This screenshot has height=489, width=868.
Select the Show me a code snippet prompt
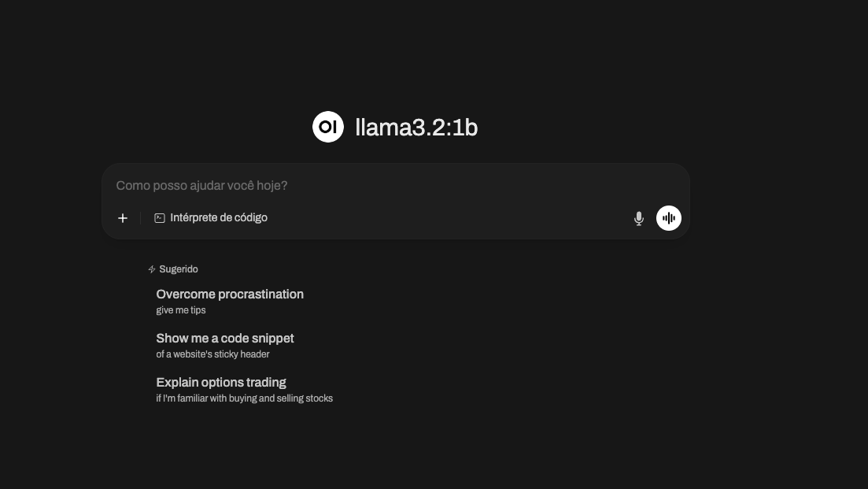[225, 338]
